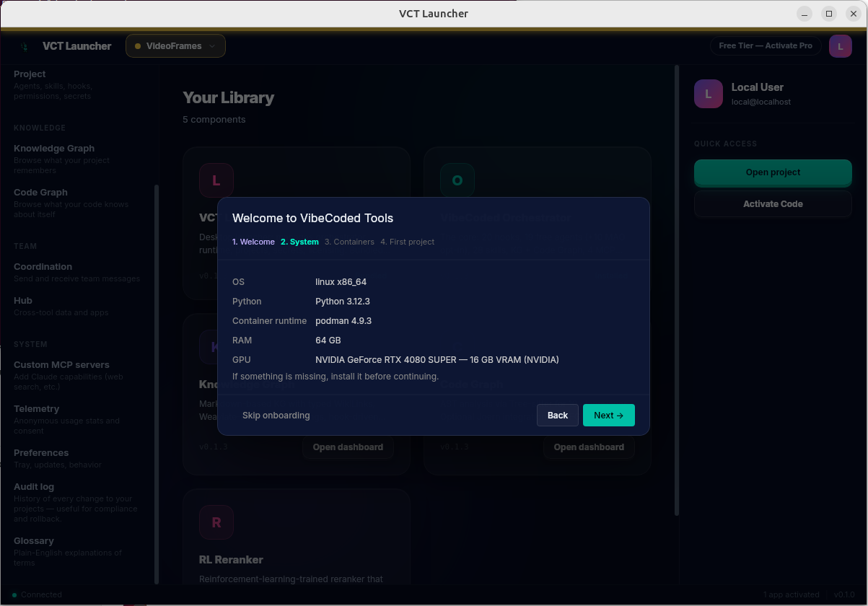Click the Python 3.12.3 value
Screen dimensions: 868x606
(343, 302)
